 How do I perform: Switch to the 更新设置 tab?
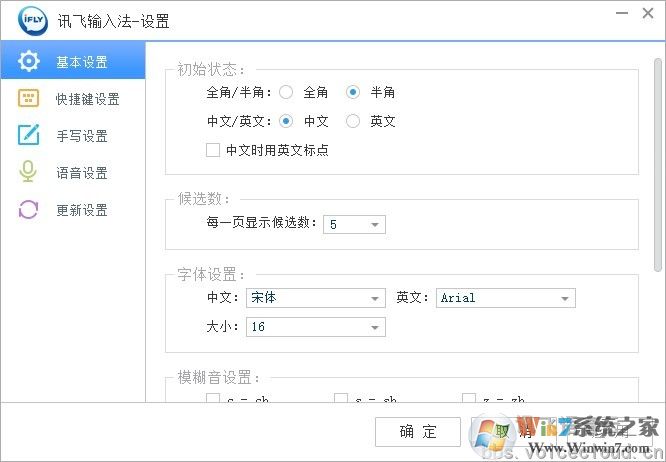[73, 210]
